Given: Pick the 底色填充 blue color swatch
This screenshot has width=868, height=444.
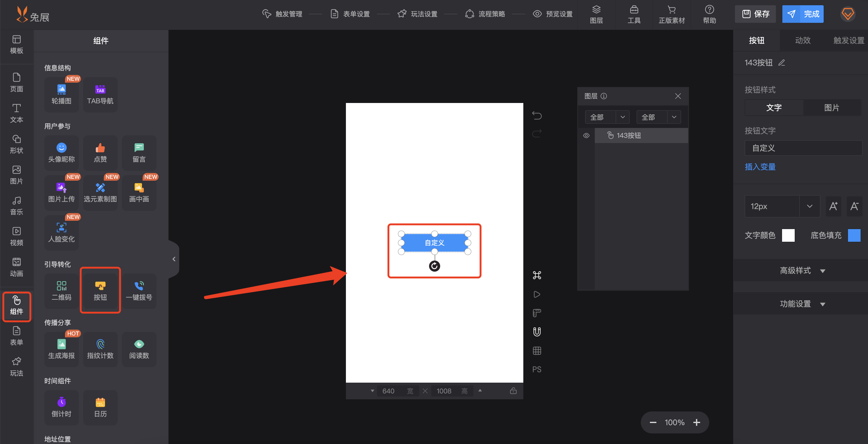Looking at the screenshot, I should (854, 235).
